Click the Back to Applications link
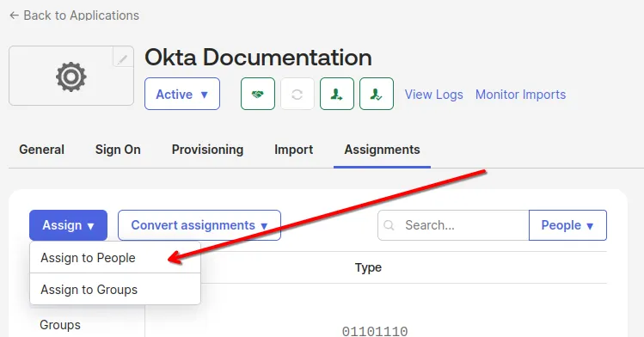The image size is (644, 337). [x=74, y=15]
